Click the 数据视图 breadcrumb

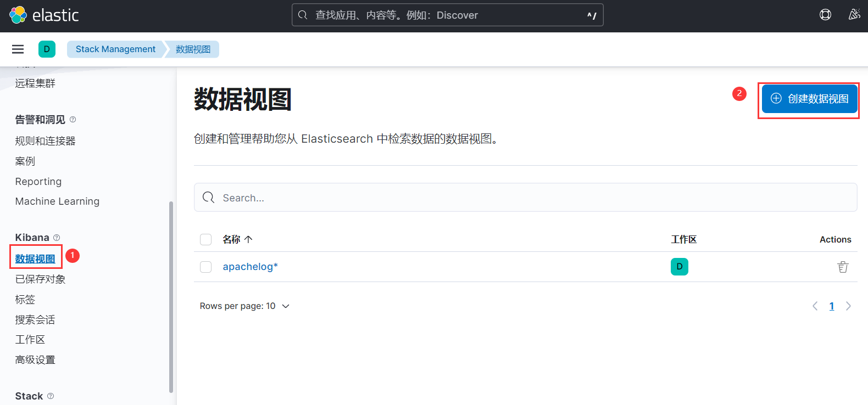click(193, 49)
